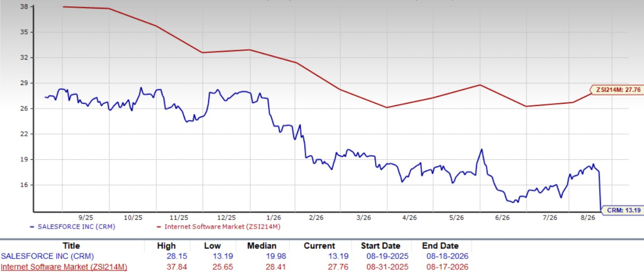644x273 pixels.
Task: Click the 8/26 x-axis label
Action: point(588,218)
